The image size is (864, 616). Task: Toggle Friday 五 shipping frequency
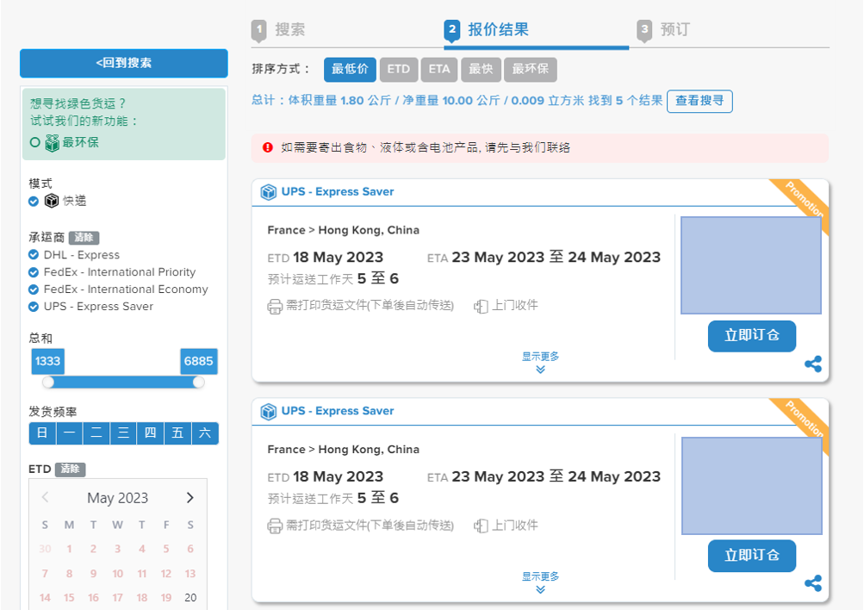pyautogui.click(x=177, y=433)
